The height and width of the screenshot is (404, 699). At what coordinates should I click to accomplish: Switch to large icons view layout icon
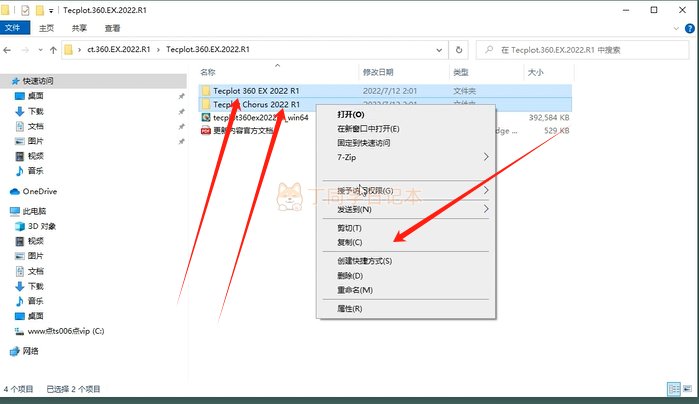(687, 389)
